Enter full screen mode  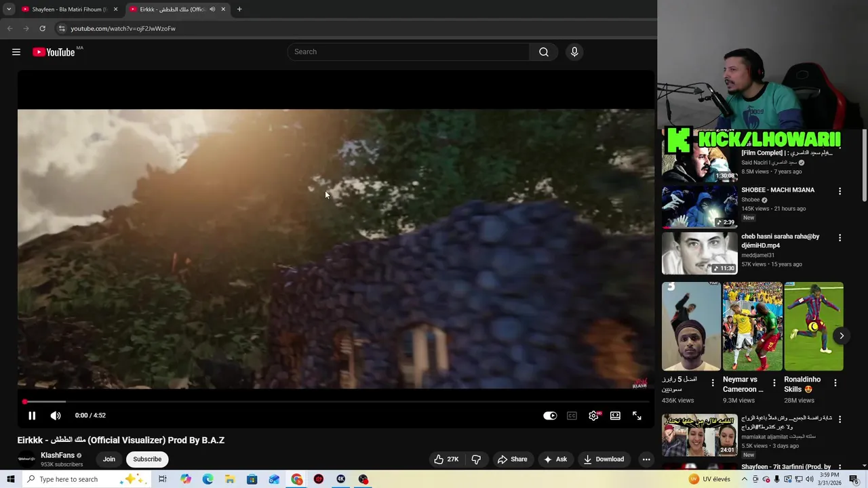click(x=637, y=415)
